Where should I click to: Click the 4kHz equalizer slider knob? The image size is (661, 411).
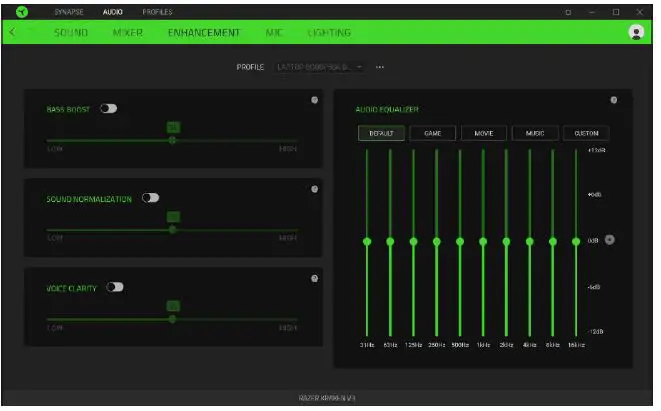[x=530, y=242]
